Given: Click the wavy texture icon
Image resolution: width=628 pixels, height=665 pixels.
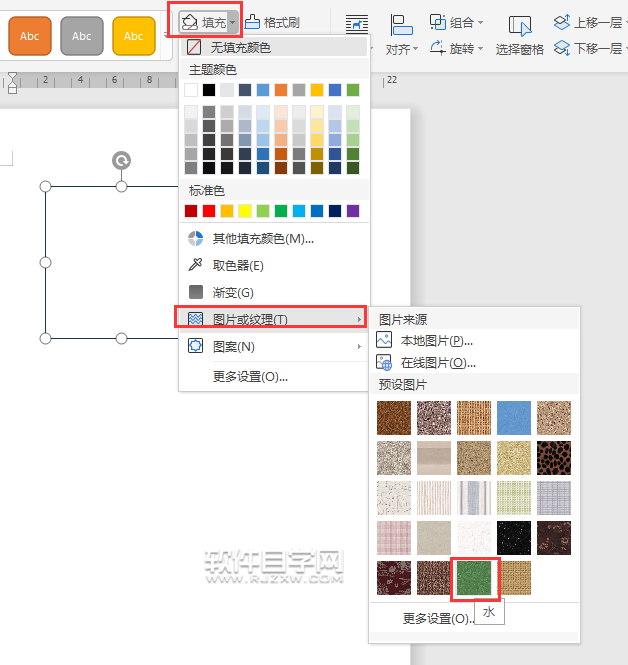Looking at the screenshot, I should tap(195, 319).
